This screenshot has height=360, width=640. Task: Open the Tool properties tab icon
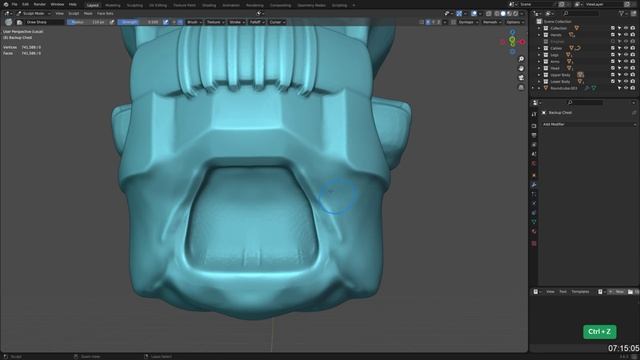pyautogui.click(x=534, y=114)
